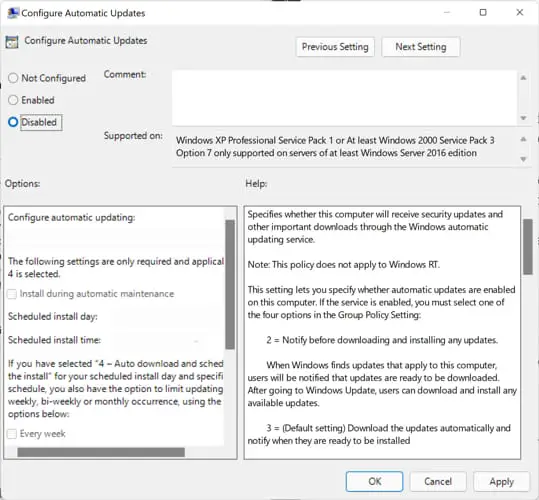539x500 pixels.
Task: Click the 'Options:' heading
Action: tap(22, 184)
